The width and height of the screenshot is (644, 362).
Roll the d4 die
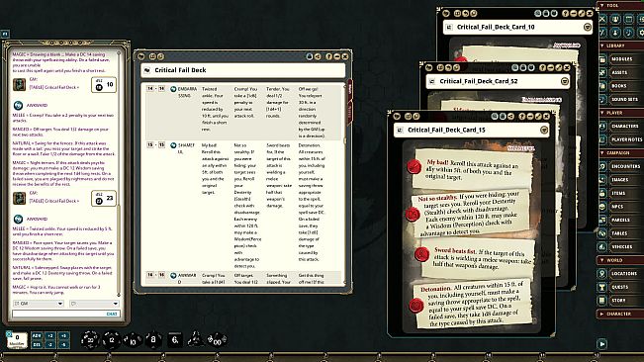click(195, 339)
